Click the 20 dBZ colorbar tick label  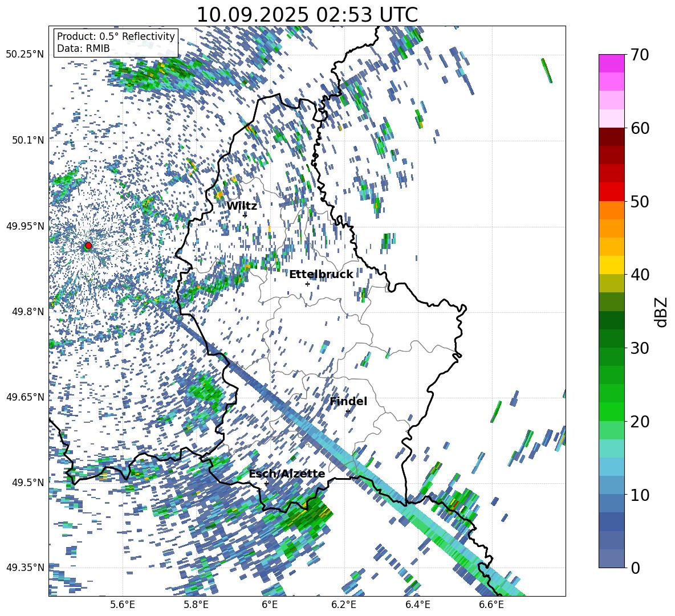click(640, 422)
